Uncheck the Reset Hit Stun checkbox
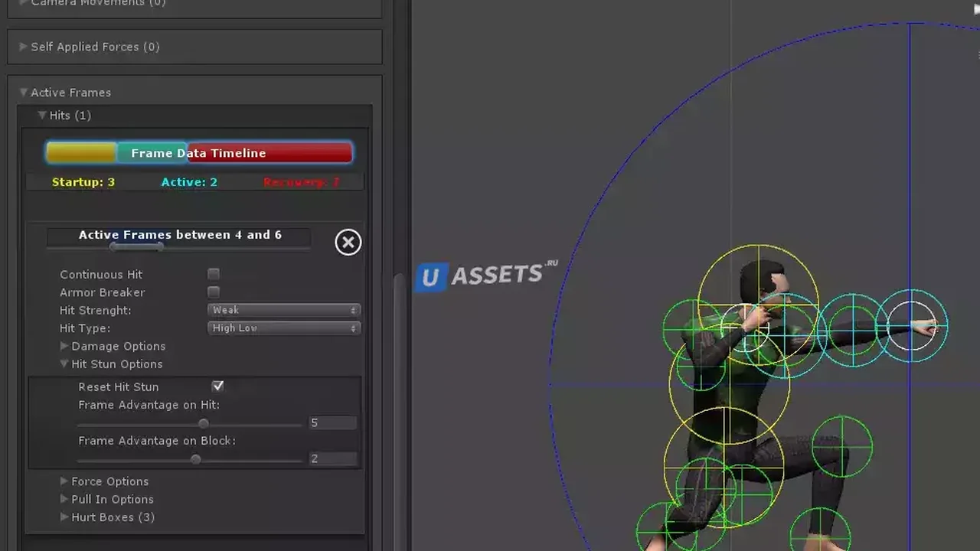 (218, 386)
